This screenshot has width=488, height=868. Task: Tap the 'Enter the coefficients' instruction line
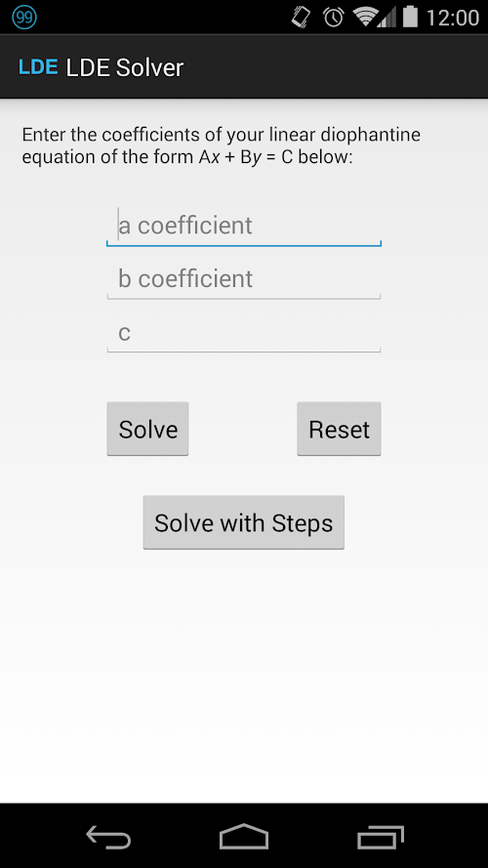click(222, 135)
